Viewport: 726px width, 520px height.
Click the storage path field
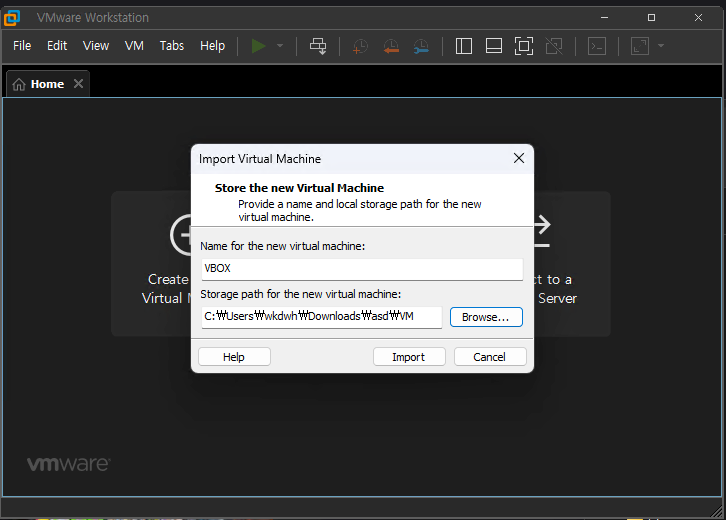pos(321,317)
